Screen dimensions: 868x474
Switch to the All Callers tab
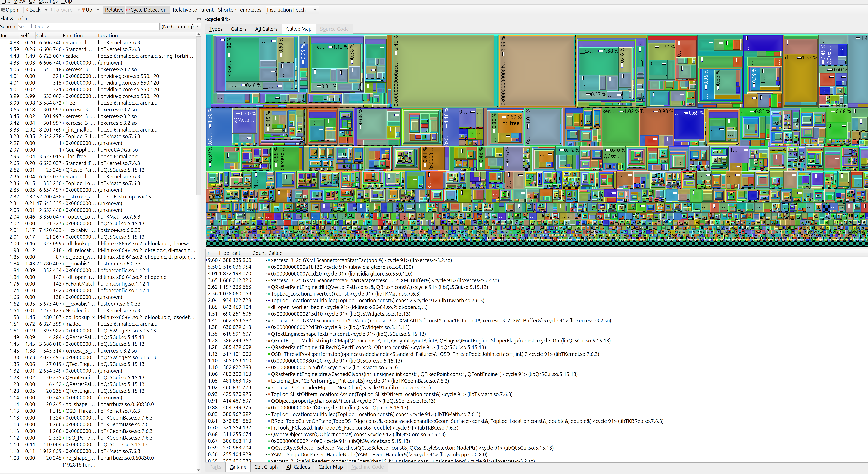point(266,29)
